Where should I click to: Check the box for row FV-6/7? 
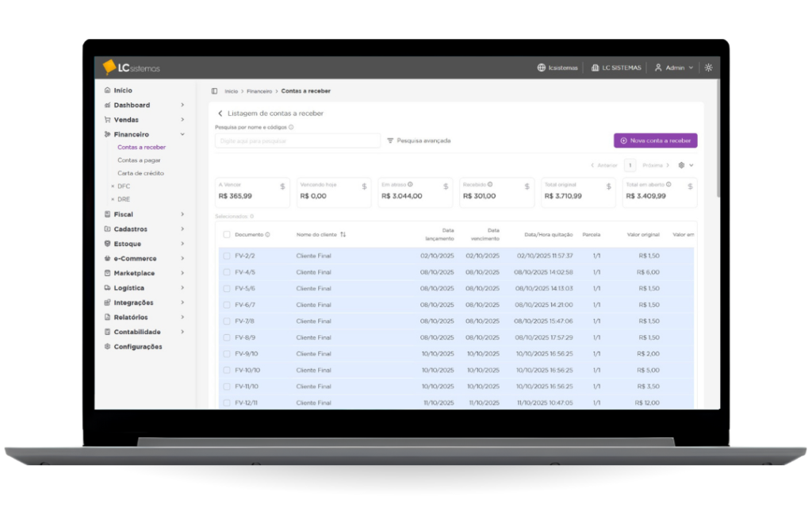pyautogui.click(x=226, y=306)
